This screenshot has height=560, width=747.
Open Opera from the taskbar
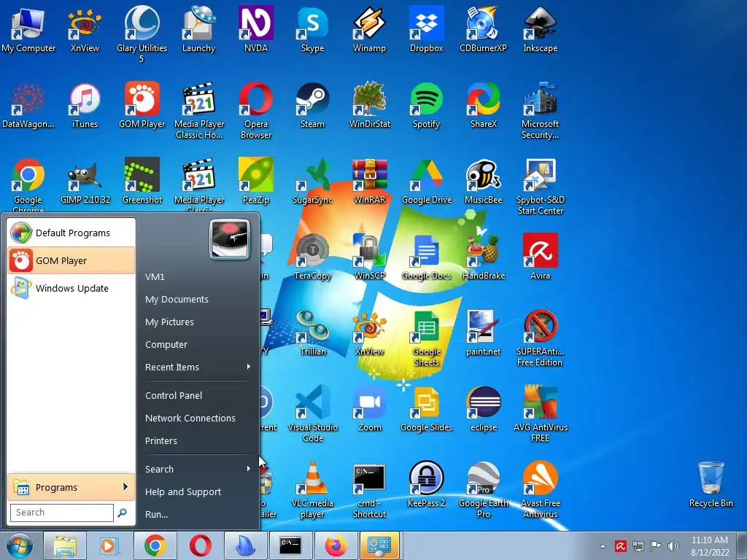[x=201, y=545]
